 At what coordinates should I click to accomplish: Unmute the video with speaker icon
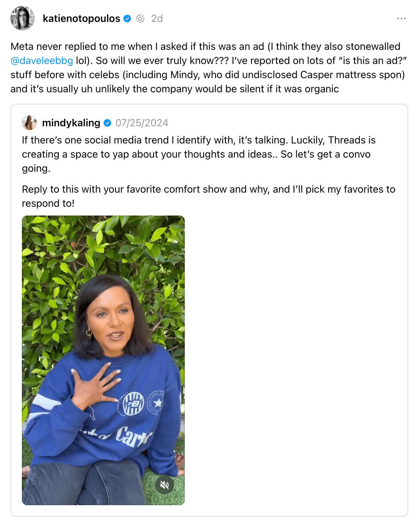pos(165,485)
